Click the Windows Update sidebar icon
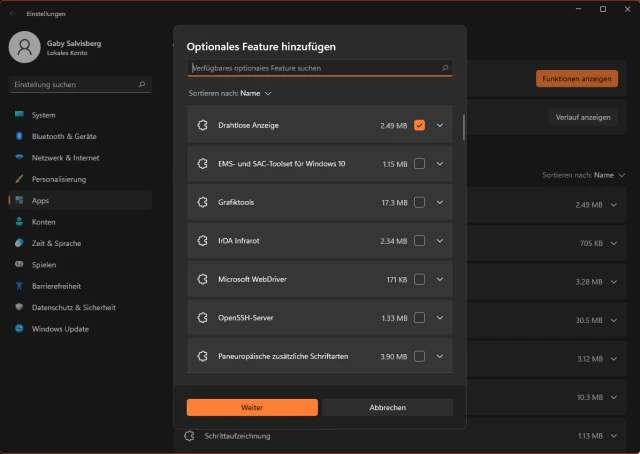The height and width of the screenshot is (454, 640). point(19,329)
